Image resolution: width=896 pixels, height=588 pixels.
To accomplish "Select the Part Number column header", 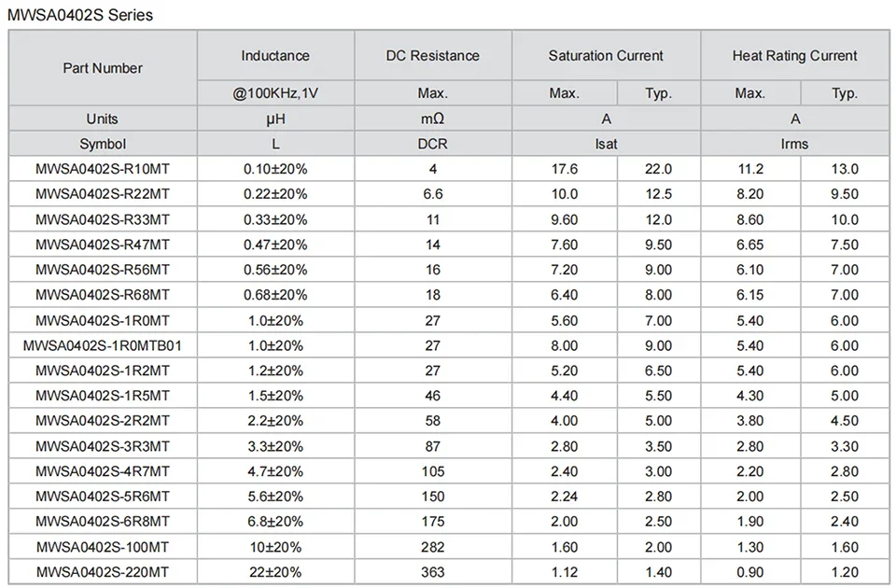I will pyautogui.click(x=103, y=68).
